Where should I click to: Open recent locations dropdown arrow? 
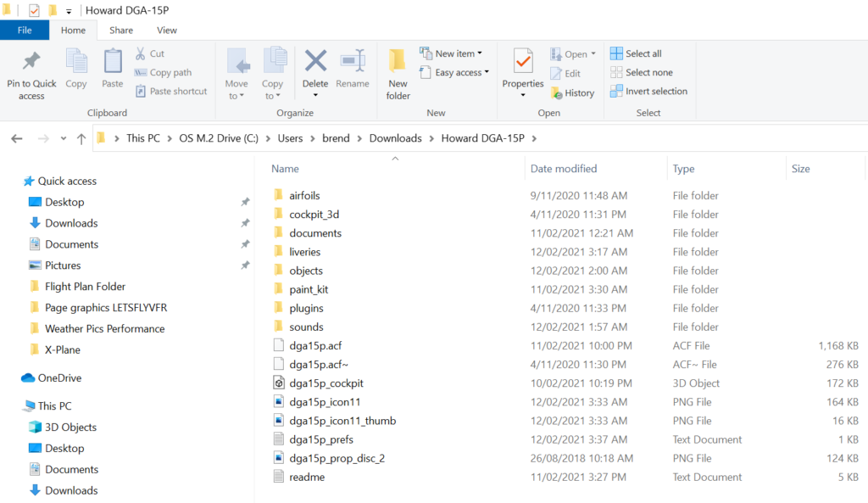(64, 138)
